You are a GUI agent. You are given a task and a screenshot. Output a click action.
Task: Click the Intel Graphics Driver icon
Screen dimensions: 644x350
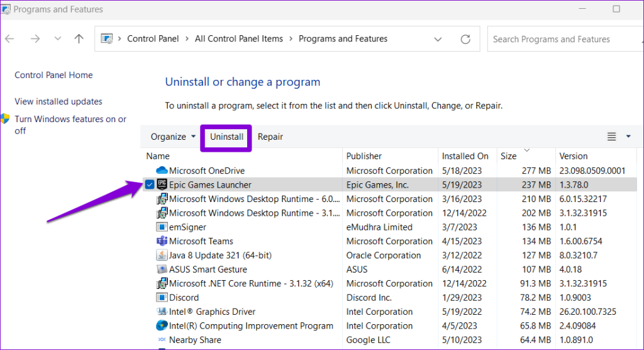click(x=162, y=312)
